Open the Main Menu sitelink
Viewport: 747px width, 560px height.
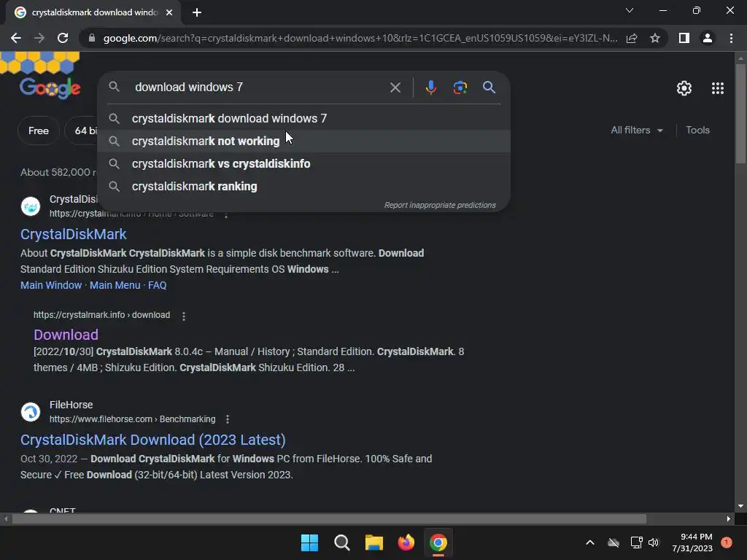115,285
